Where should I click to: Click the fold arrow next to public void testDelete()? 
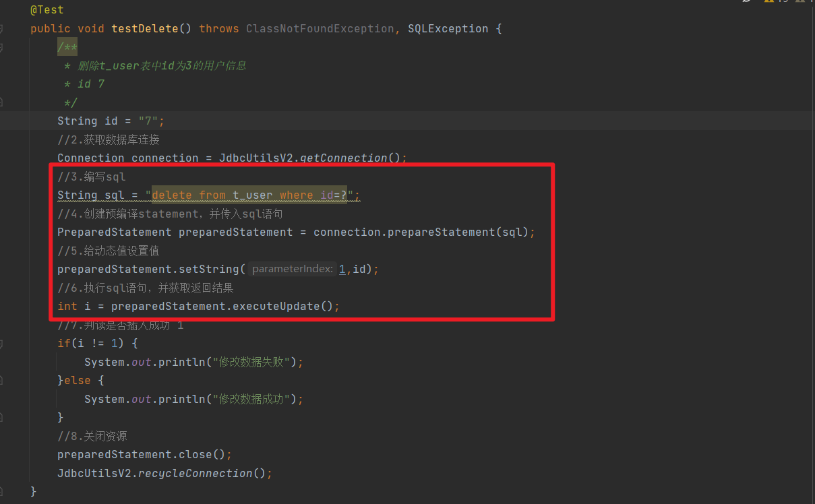[x=3, y=28]
